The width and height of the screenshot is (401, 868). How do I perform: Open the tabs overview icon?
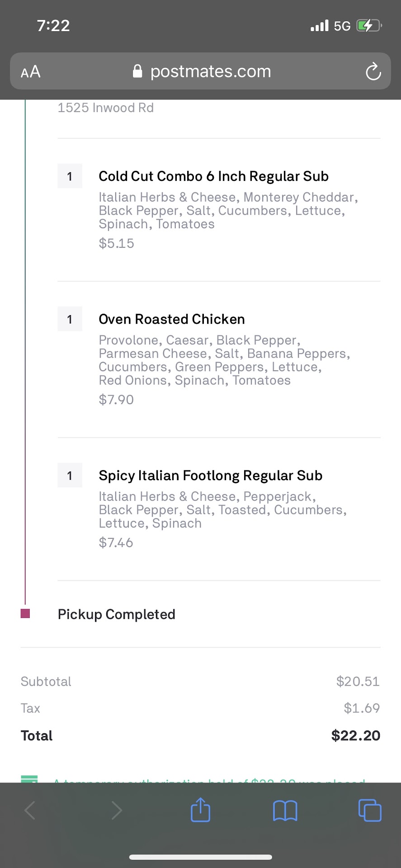click(369, 810)
